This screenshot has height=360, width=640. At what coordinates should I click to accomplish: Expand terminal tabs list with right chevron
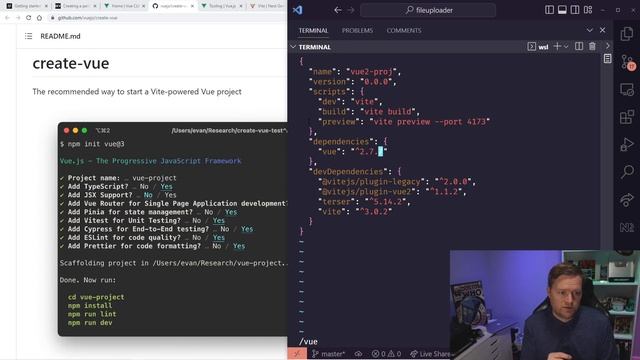[607, 46]
